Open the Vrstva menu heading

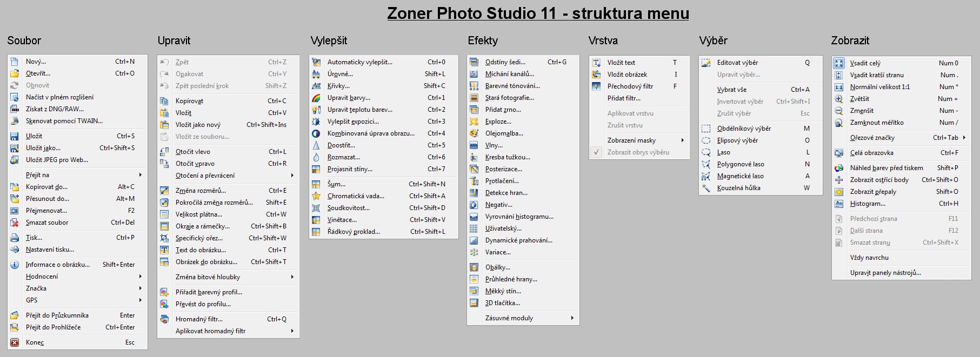[x=603, y=41]
